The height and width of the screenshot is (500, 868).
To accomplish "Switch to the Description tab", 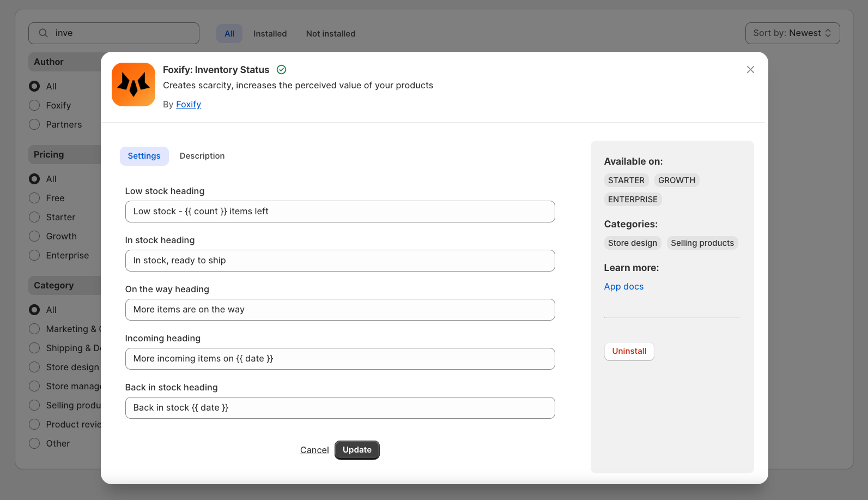I will [202, 156].
